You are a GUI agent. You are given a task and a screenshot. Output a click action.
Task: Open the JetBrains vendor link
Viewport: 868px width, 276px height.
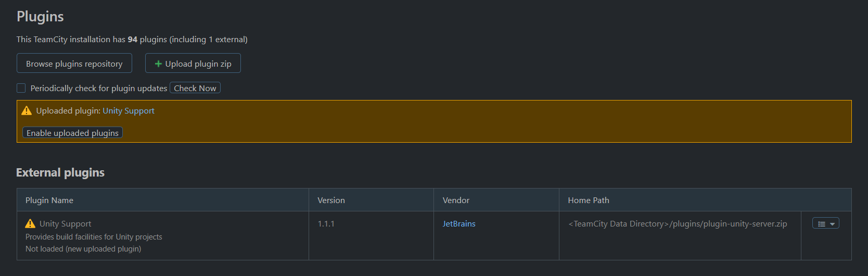[459, 223]
